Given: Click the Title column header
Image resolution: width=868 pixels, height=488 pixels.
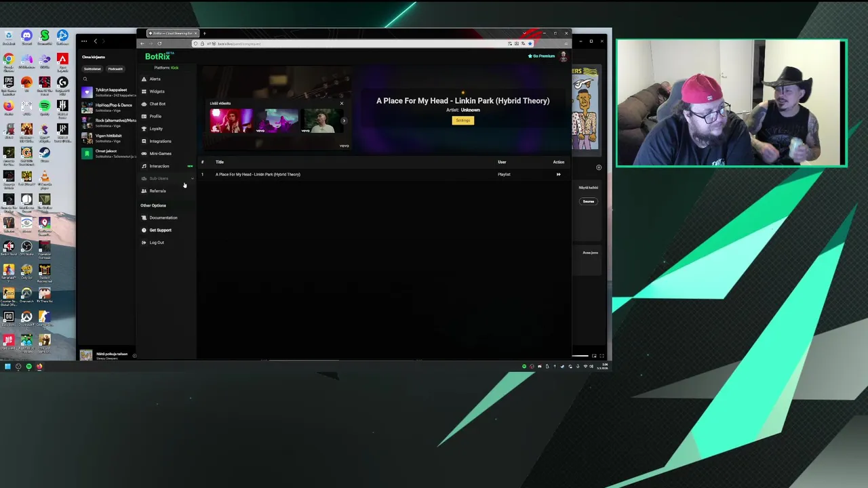Looking at the screenshot, I should coord(220,162).
